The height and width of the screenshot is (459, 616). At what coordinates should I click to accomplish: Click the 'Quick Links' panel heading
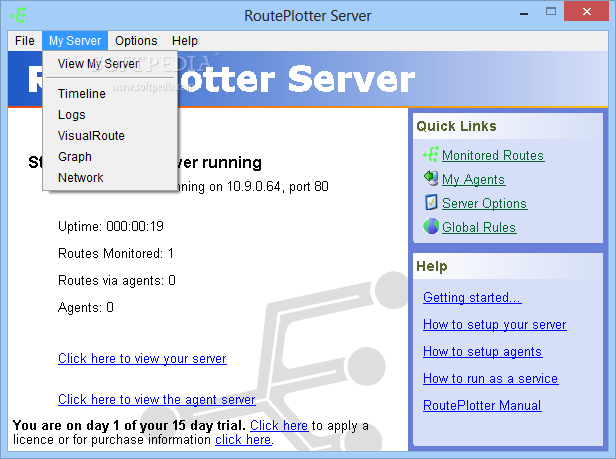click(456, 126)
